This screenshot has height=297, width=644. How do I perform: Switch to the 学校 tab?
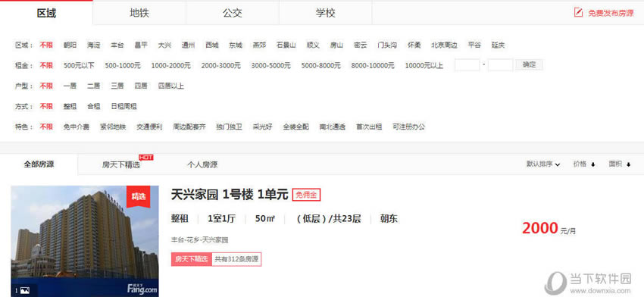(325, 13)
